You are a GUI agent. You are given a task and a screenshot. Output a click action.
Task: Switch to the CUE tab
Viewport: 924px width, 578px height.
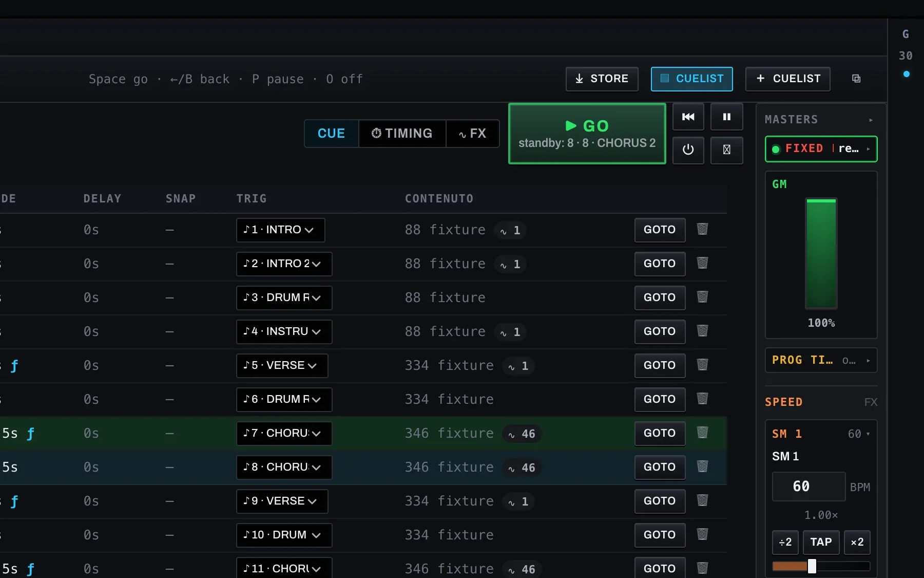pyautogui.click(x=331, y=134)
